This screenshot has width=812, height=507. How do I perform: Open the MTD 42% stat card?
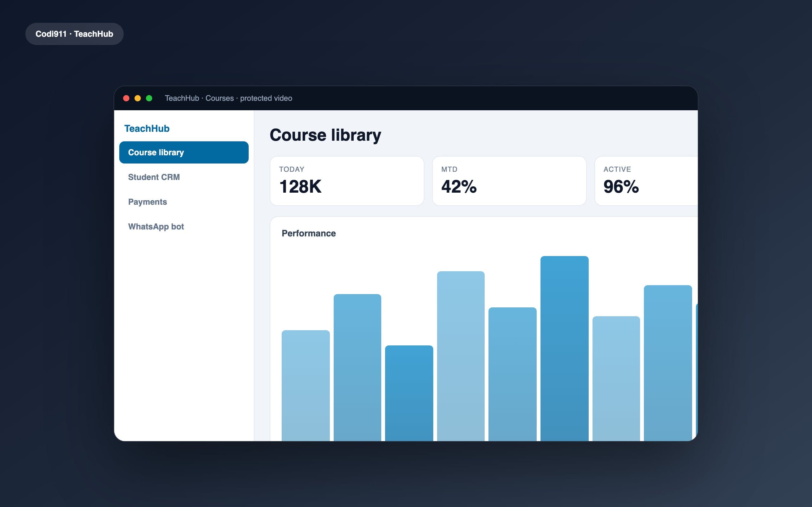coord(509,181)
